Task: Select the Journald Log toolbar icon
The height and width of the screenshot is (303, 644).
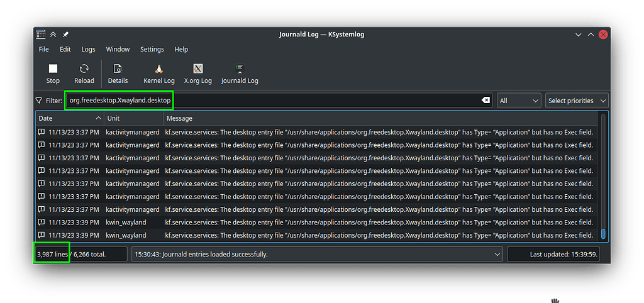Action: (x=239, y=69)
